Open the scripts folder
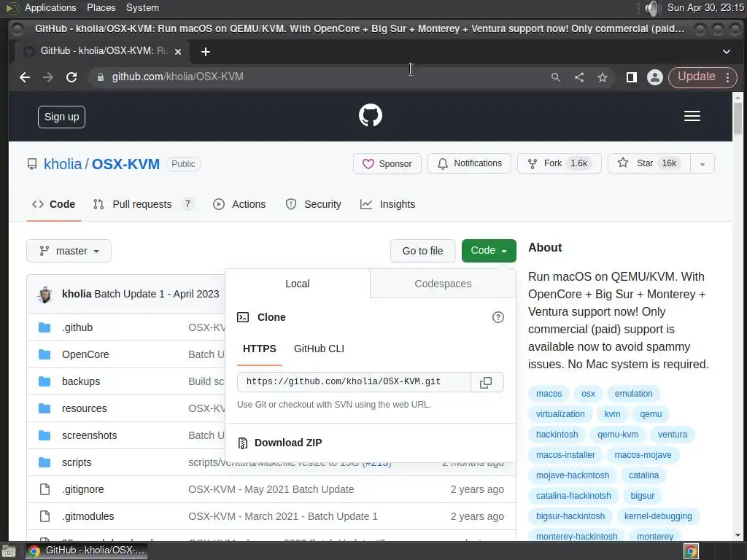The height and width of the screenshot is (560, 747). (x=77, y=462)
